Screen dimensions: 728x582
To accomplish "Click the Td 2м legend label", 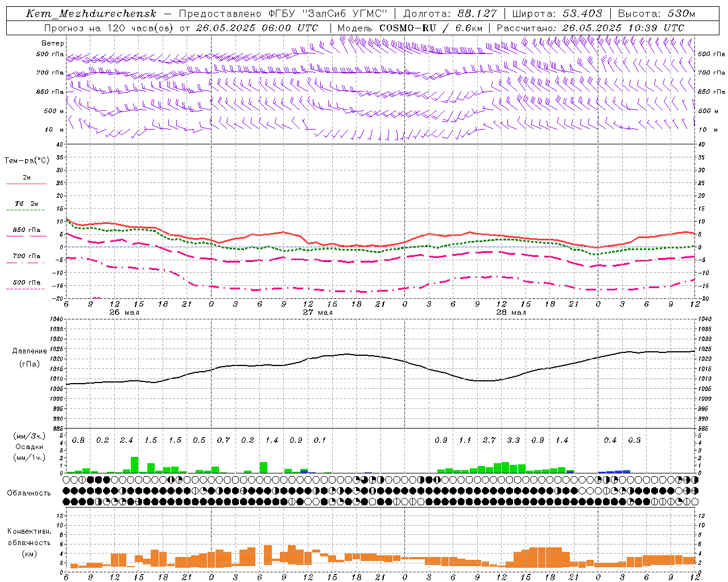I will coord(26,203).
